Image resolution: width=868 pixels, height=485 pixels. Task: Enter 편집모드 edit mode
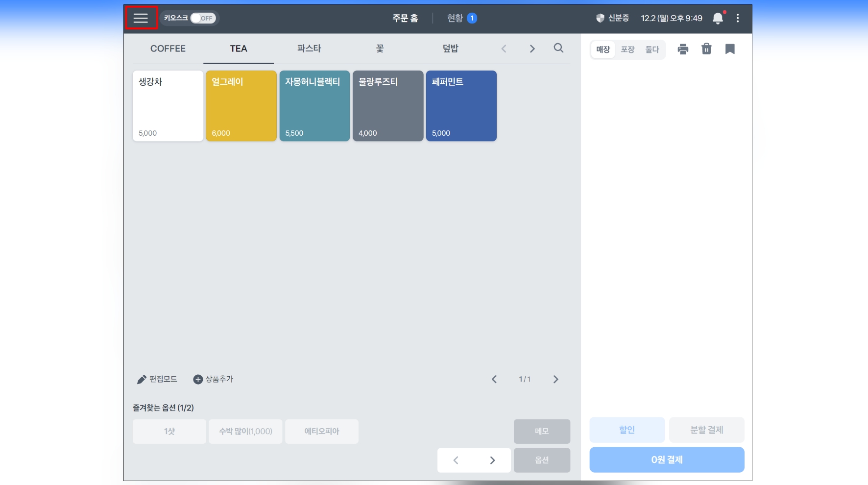coord(157,379)
